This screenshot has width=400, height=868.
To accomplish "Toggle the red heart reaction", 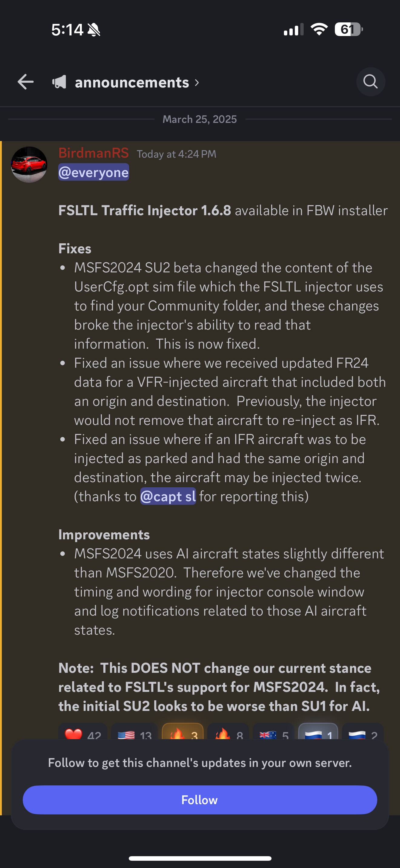I will click(x=83, y=732).
